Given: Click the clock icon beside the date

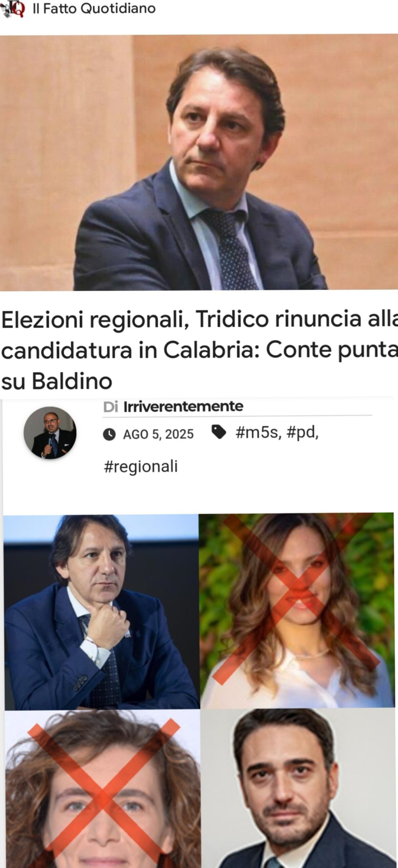Looking at the screenshot, I should pos(109,434).
